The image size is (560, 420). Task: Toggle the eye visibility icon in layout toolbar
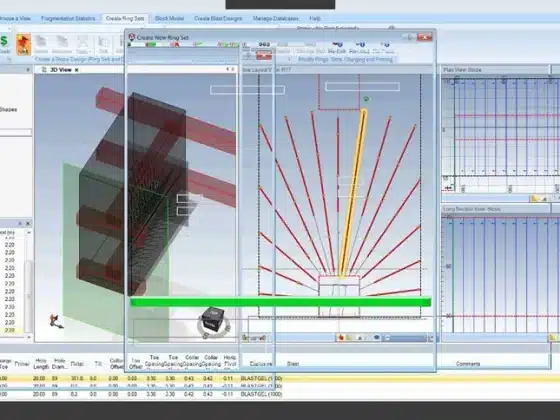tap(376, 338)
